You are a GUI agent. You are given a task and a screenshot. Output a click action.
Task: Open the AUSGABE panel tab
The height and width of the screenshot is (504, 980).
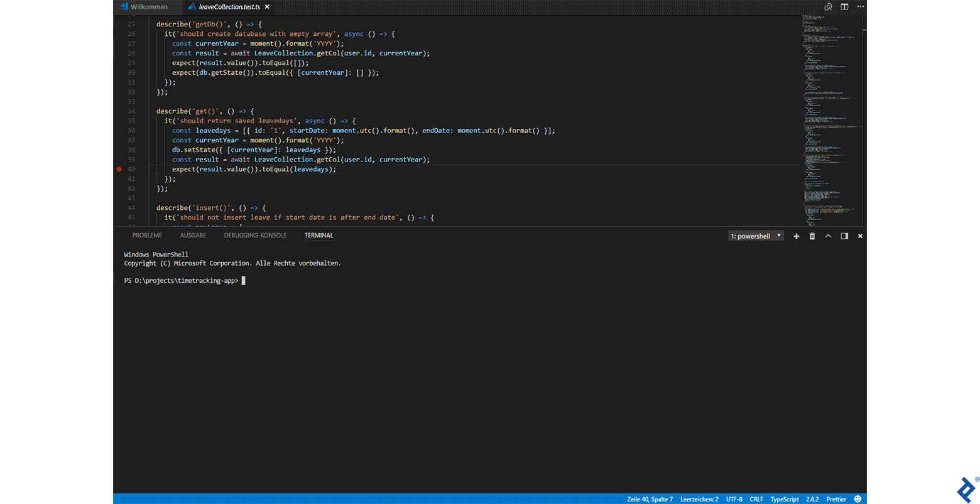click(x=193, y=236)
